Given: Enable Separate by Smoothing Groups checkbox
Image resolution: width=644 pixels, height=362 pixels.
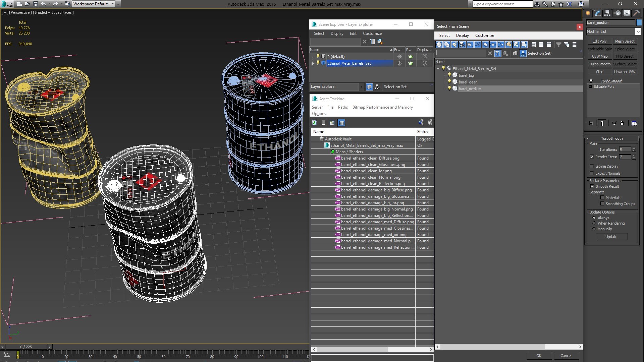Looking at the screenshot, I should pos(602,204).
